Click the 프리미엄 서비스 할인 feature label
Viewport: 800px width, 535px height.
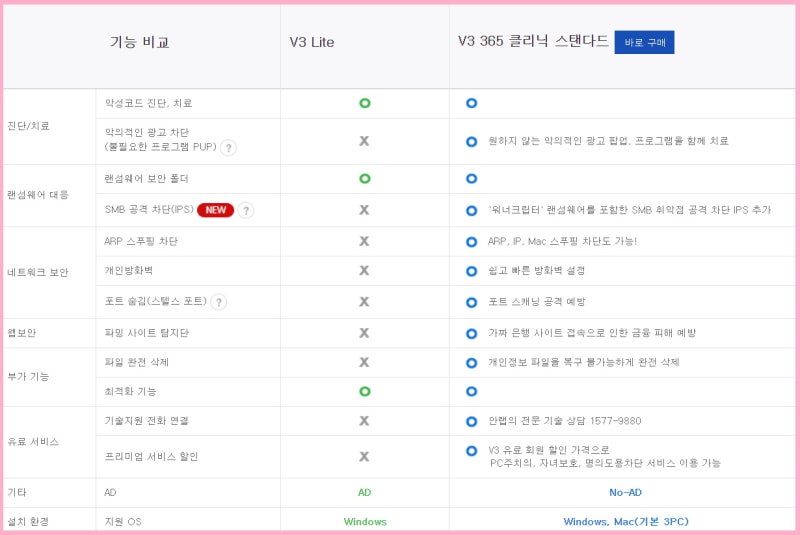pos(151,457)
